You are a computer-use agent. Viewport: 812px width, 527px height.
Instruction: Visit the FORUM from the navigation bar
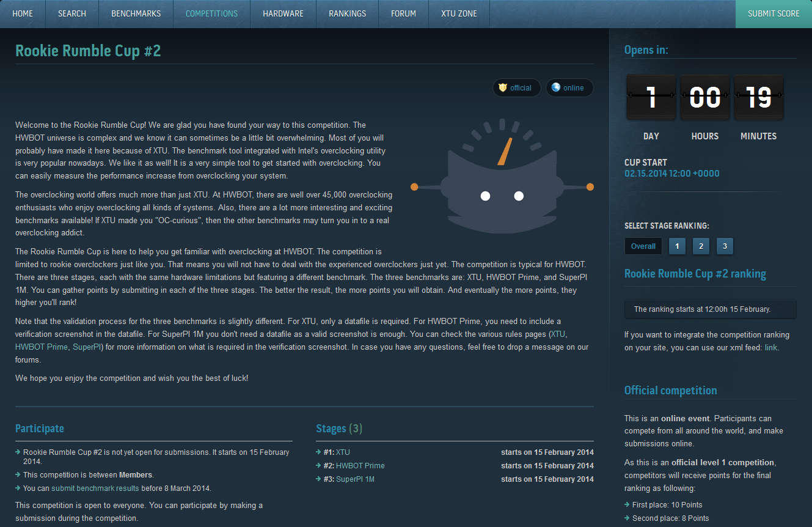(x=403, y=13)
